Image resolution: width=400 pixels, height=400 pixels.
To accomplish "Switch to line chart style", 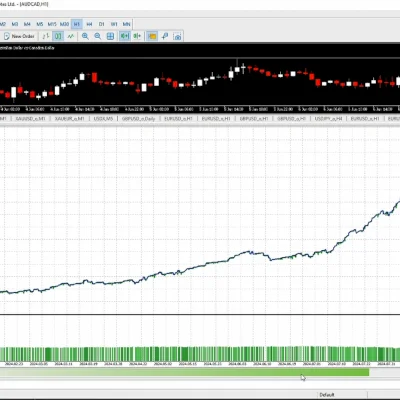I will pyautogui.click(x=71, y=36).
